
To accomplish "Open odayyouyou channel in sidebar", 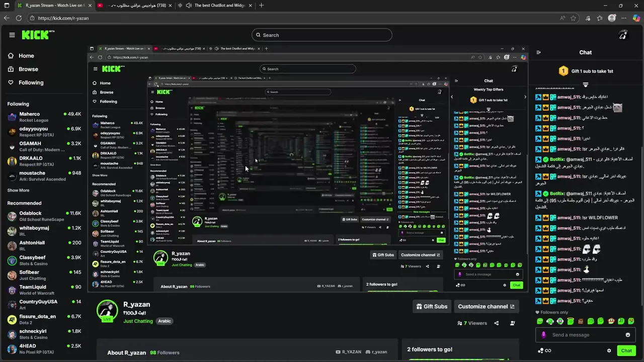I will 44,132.
